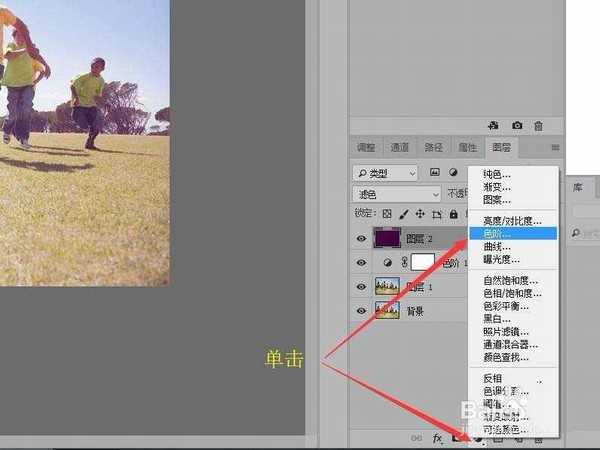Hide the 色阶 1 adjustment layer
The height and width of the screenshot is (450, 600).
click(360, 262)
